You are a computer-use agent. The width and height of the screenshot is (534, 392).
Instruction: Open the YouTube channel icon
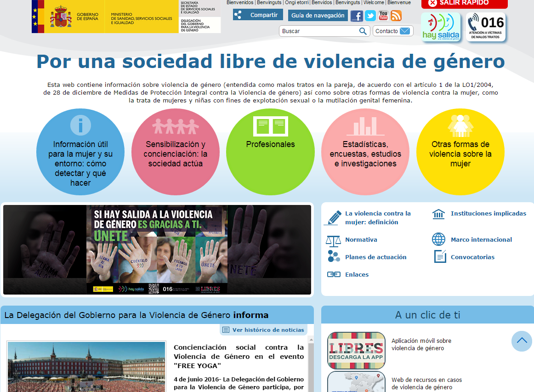[x=383, y=16]
